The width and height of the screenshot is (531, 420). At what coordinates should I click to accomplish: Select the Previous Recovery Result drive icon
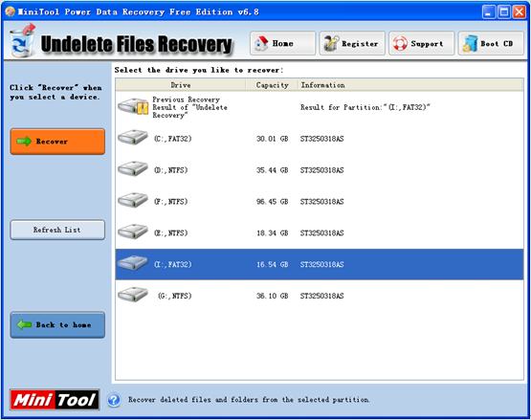pyautogui.click(x=133, y=107)
